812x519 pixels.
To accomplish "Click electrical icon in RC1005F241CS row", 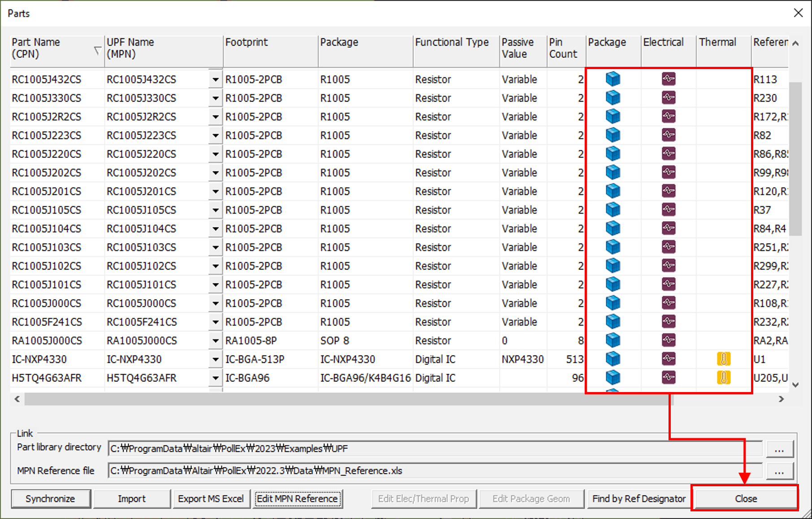I will click(668, 322).
